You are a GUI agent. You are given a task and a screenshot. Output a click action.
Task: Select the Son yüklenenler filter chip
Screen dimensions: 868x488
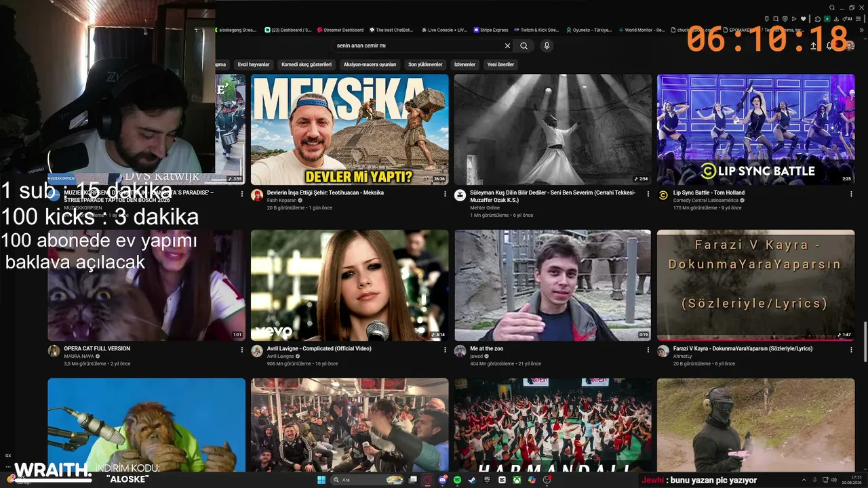point(425,64)
